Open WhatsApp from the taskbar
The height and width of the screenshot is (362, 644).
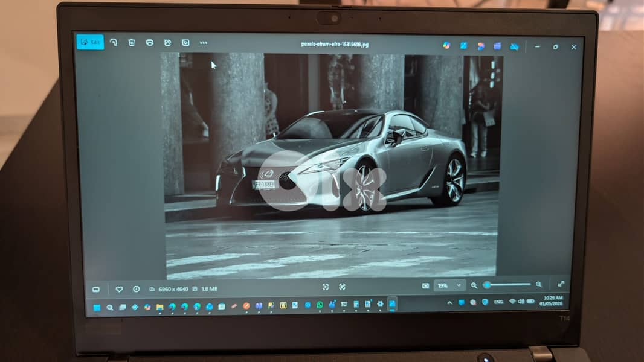(320, 305)
